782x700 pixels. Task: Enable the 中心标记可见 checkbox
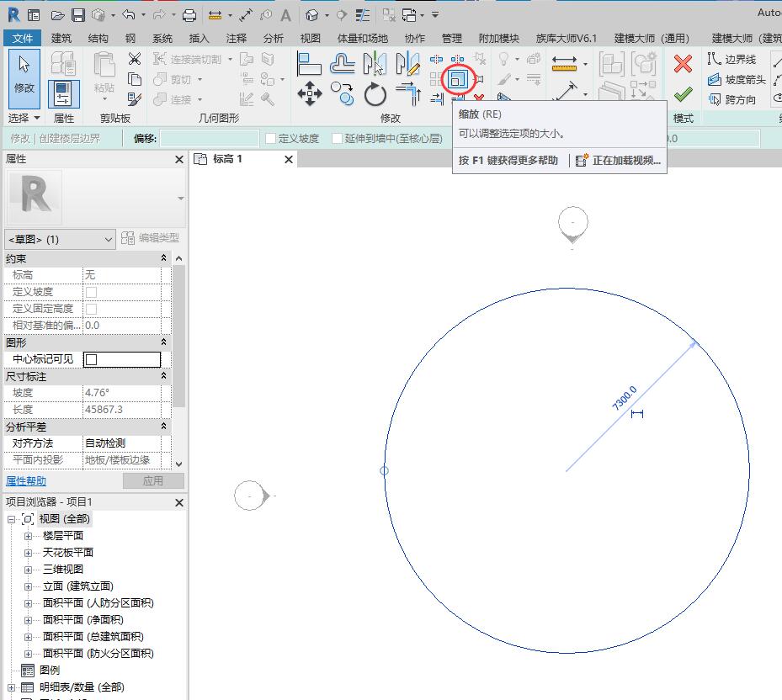coord(92,359)
